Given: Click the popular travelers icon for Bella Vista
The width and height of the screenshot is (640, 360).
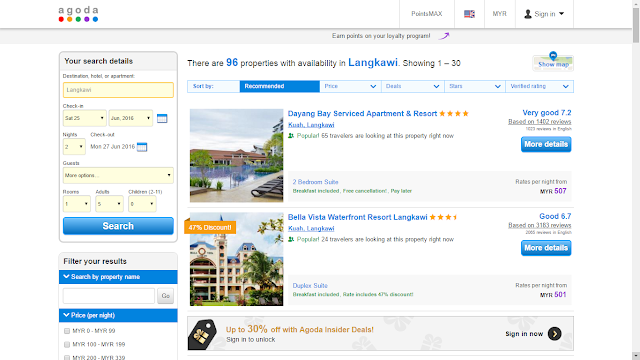Looking at the screenshot, I should (x=291, y=240).
